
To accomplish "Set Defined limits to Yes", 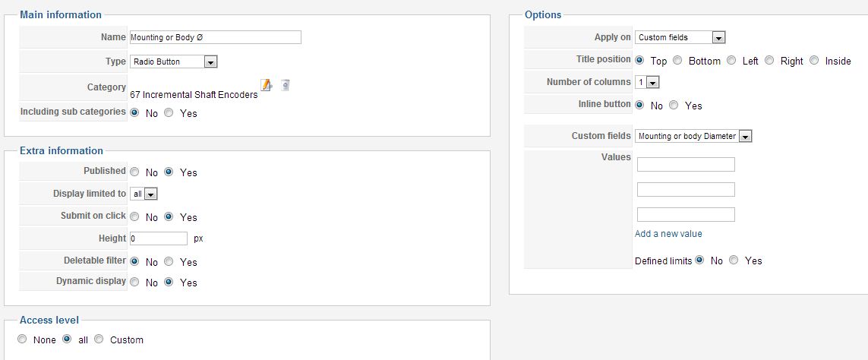I will (734, 260).
